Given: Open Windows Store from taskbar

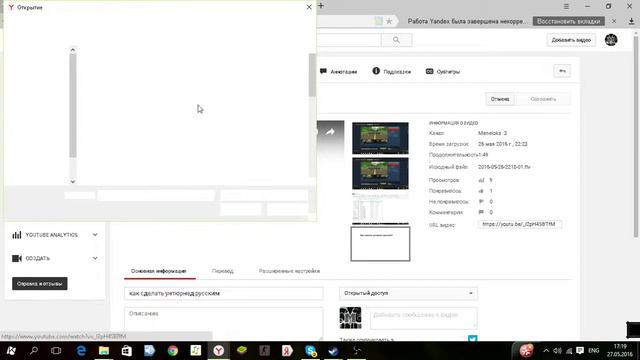Looking at the screenshot, I should [127, 351].
